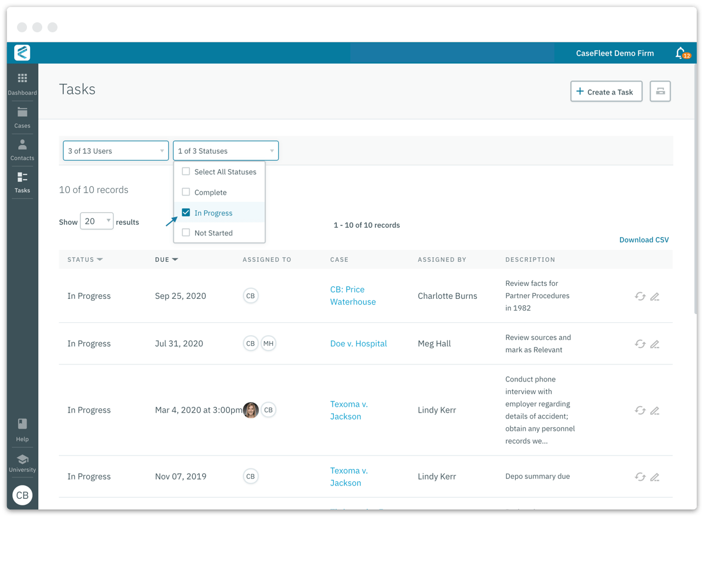
Task: Open the CaseFleet logo home link
Action: click(21, 53)
